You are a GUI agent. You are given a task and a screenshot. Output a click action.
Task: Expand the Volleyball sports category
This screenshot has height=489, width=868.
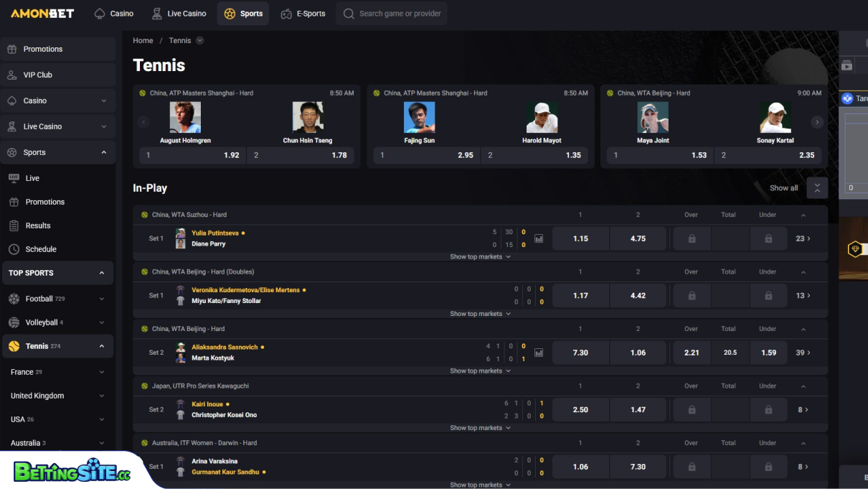point(101,322)
